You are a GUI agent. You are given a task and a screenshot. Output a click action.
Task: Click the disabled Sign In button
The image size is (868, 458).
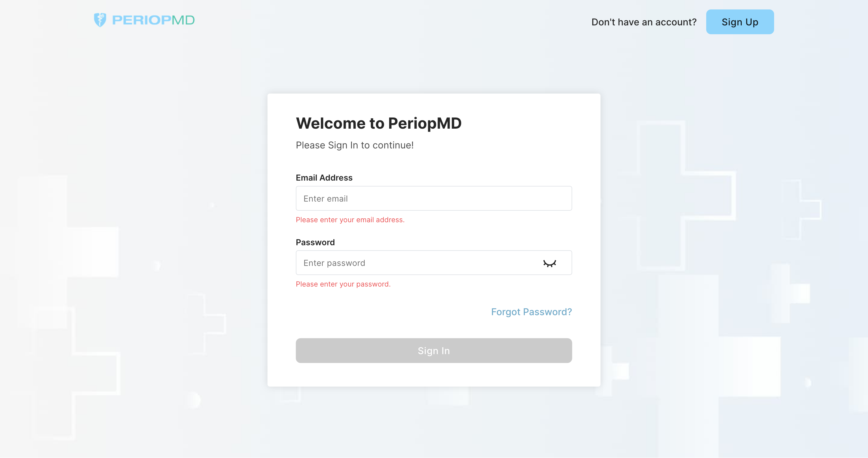click(x=434, y=351)
